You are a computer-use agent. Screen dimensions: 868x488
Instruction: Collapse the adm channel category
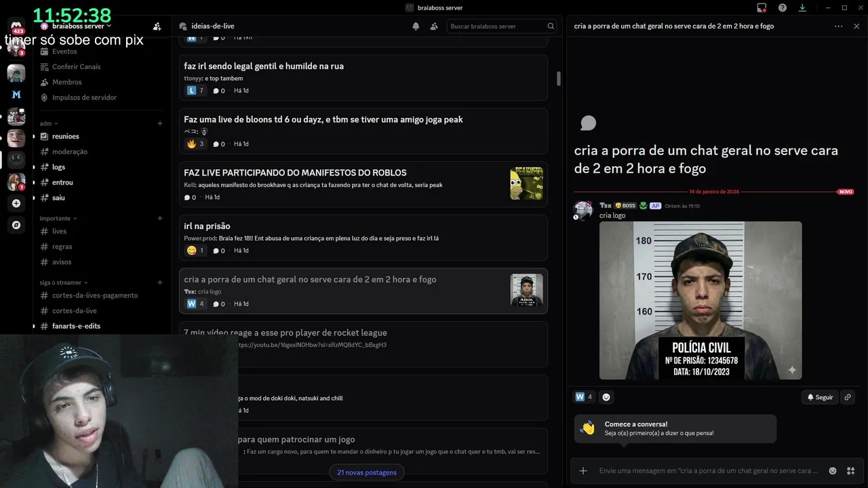pos(48,123)
